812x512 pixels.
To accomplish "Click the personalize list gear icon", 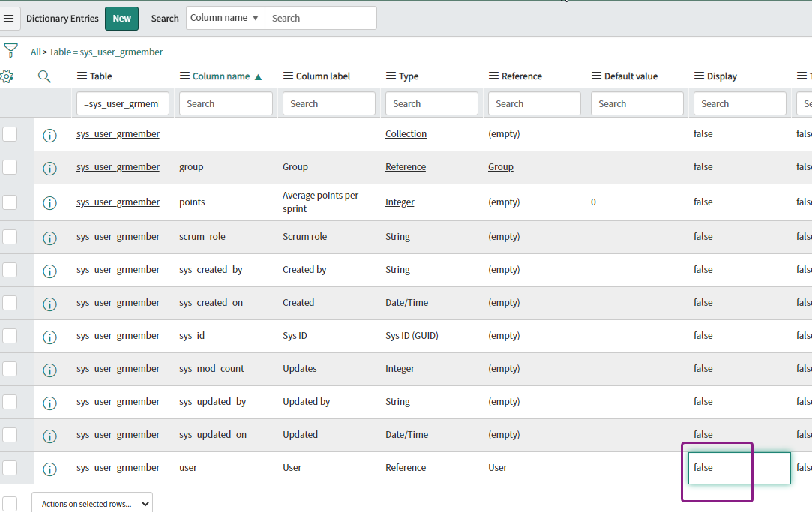I will [x=9, y=76].
